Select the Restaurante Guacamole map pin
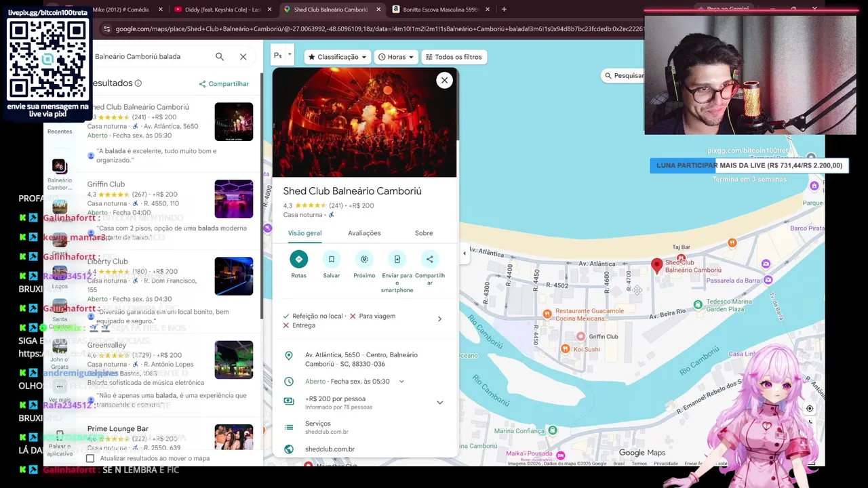 point(547,313)
